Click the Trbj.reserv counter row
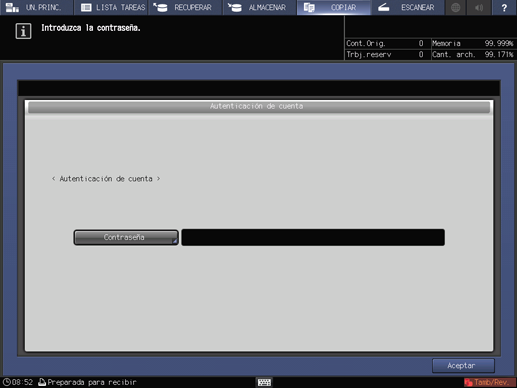This screenshot has height=388, width=517. (385, 54)
